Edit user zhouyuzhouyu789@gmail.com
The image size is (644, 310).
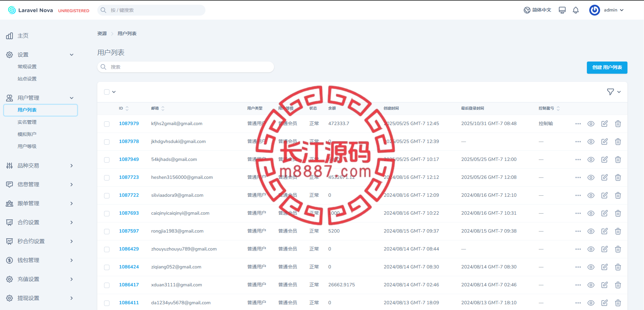tap(604, 249)
